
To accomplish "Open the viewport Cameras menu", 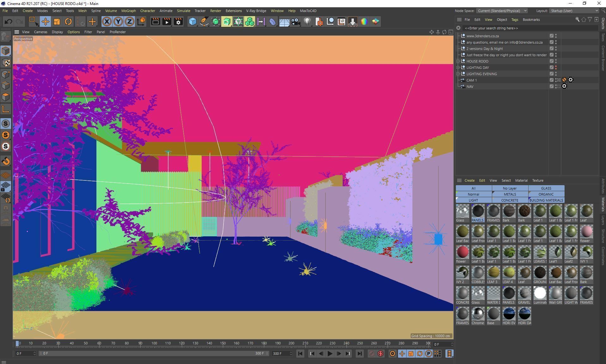I will point(40,32).
